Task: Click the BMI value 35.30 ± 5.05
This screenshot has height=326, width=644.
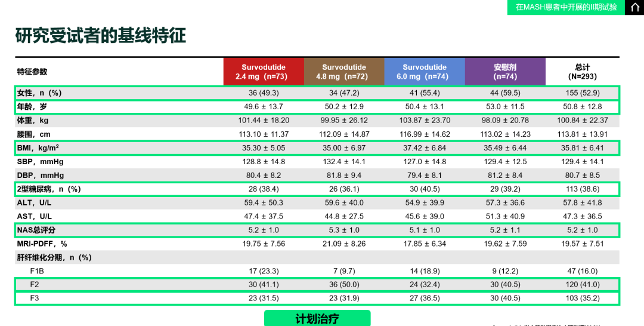Action: [264, 147]
